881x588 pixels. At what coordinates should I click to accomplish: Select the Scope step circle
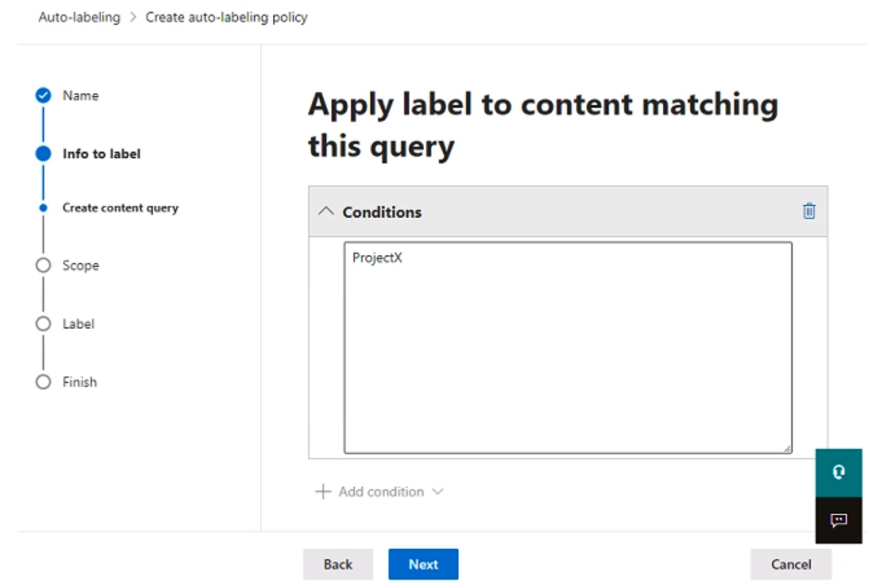pos(43,265)
